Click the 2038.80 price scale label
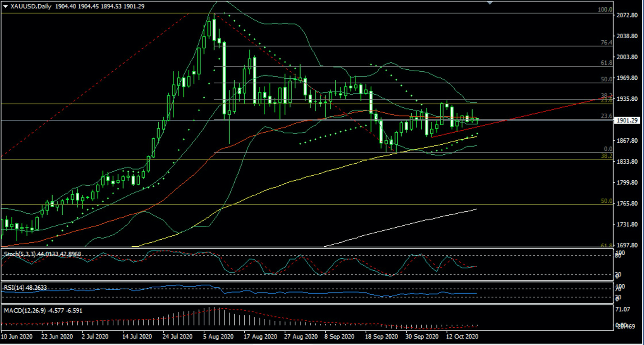644x345 pixels. [627, 36]
